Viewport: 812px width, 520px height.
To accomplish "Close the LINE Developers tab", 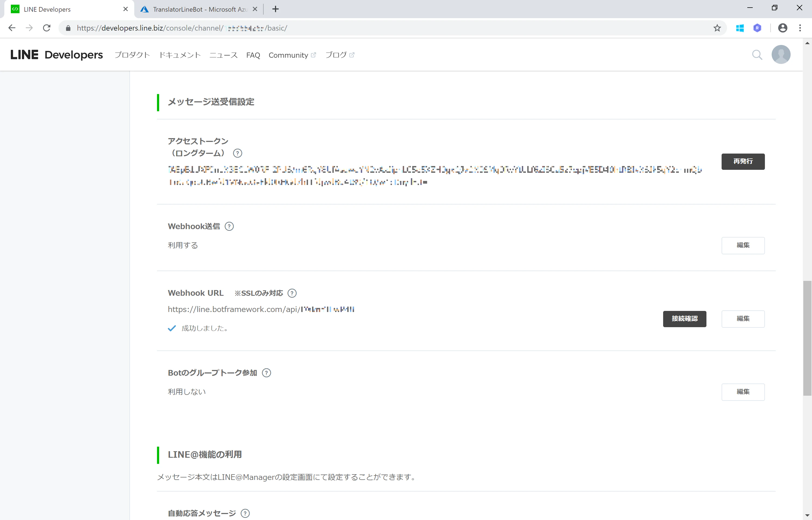I will pos(126,9).
